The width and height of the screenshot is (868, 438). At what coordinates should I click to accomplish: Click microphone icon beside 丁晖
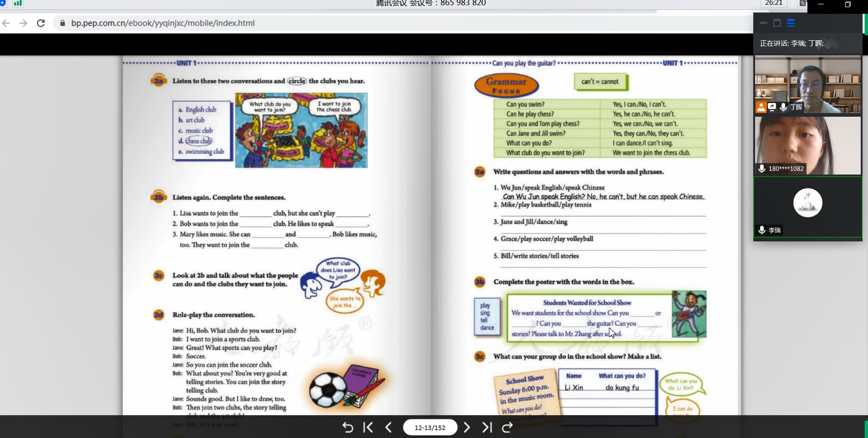(x=783, y=107)
